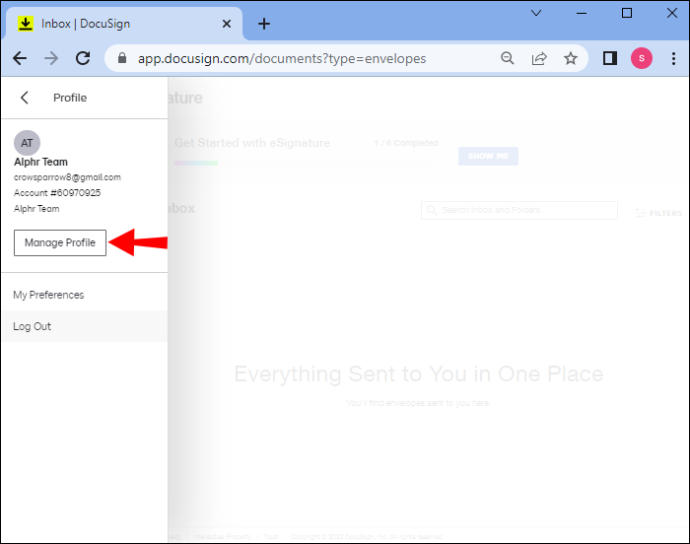
Task: Click the browser Forward arrow
Action: click(51, 58)
